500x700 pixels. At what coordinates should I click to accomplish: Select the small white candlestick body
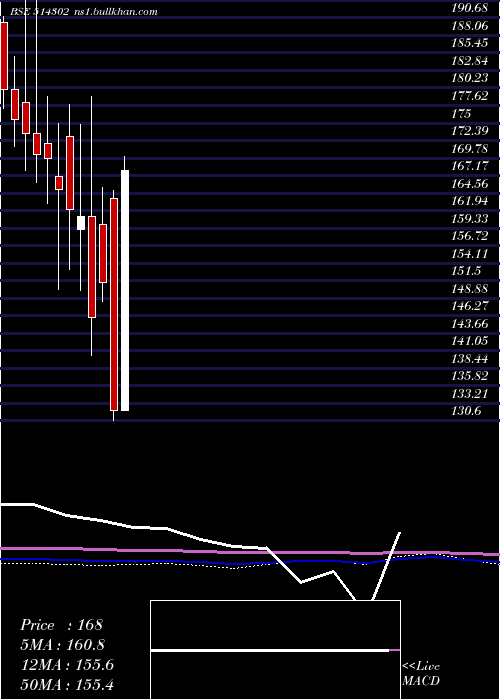pos(81,223)
